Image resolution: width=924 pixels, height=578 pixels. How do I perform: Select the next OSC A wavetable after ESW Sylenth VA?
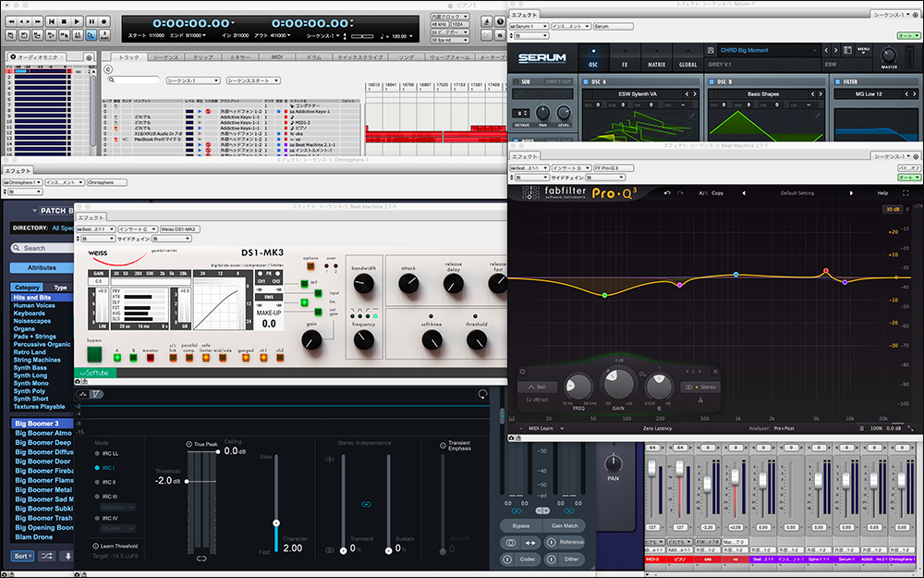tap(695, 93)
